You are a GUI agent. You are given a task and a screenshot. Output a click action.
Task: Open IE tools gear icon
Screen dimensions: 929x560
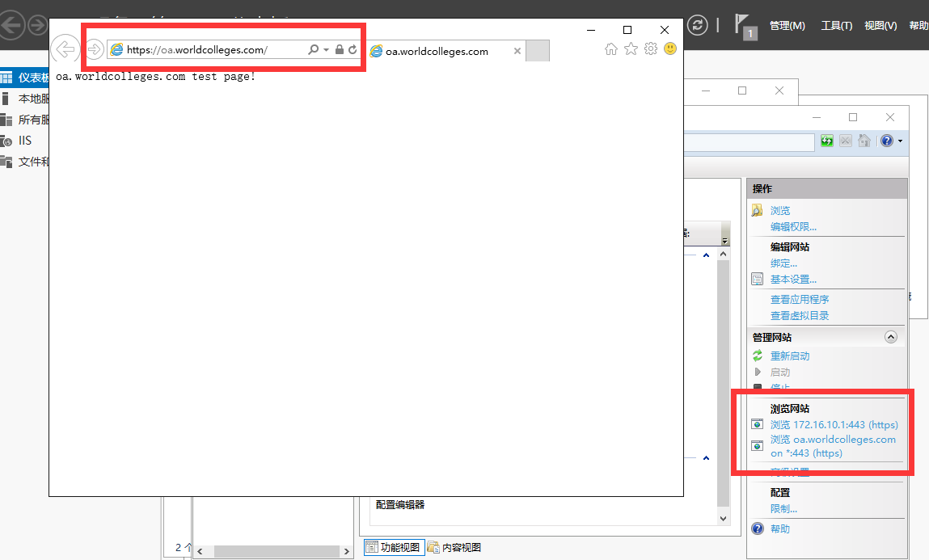651,48
